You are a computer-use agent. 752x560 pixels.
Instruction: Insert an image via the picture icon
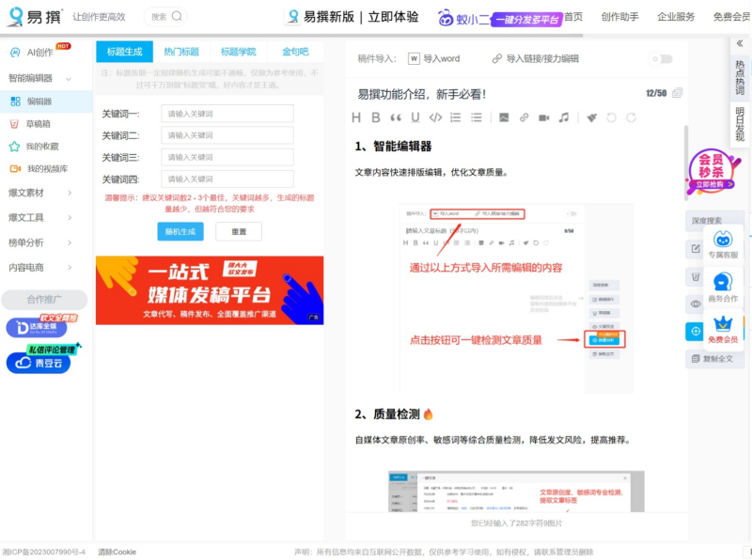click(504, 117)
